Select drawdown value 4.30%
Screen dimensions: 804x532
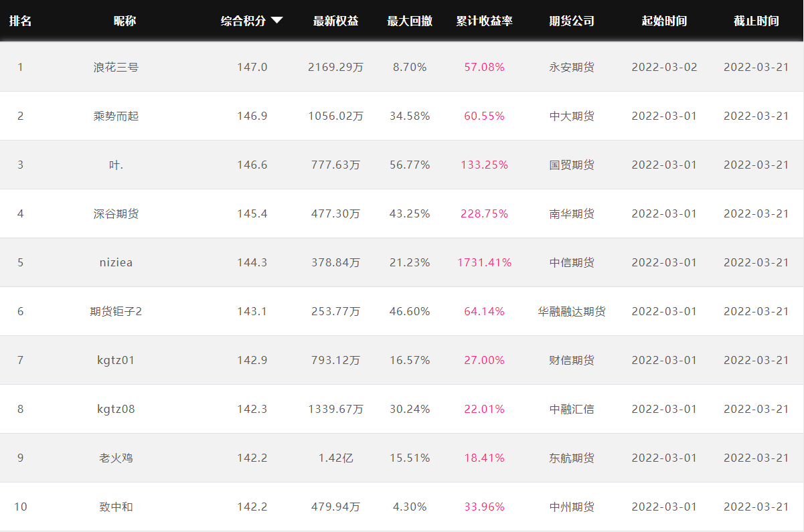pyautogui.click(x=410, y=507)
